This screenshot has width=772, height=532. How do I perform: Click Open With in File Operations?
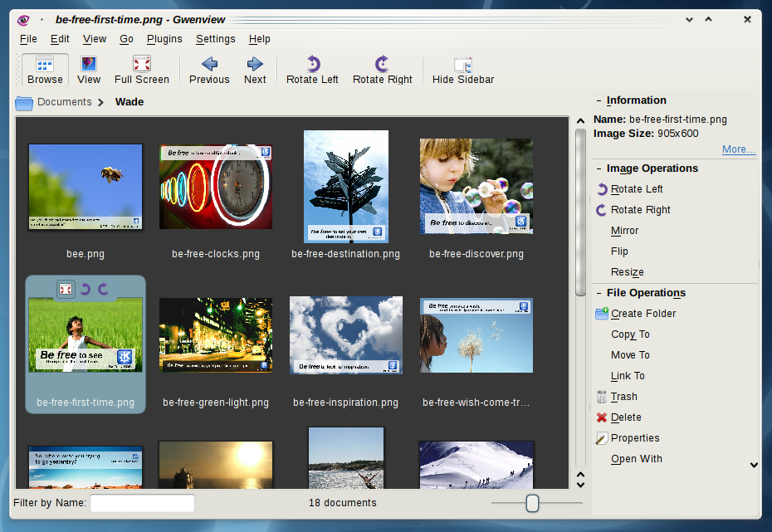tap(637, 459)
